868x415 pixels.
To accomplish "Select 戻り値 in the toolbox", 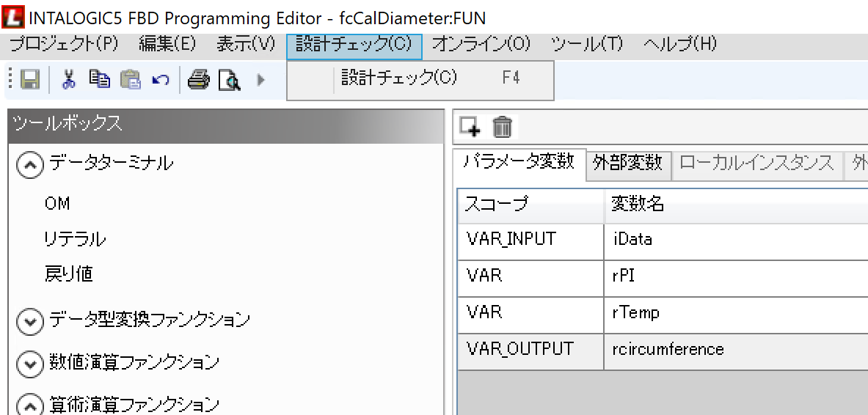I will pos(68,274).
